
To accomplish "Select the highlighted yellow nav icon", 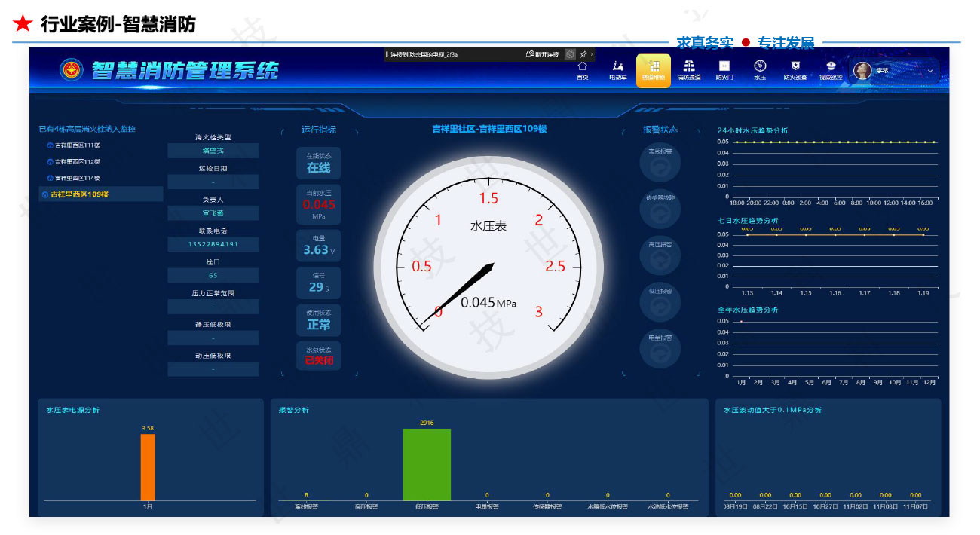I will [x=653, y=70].
